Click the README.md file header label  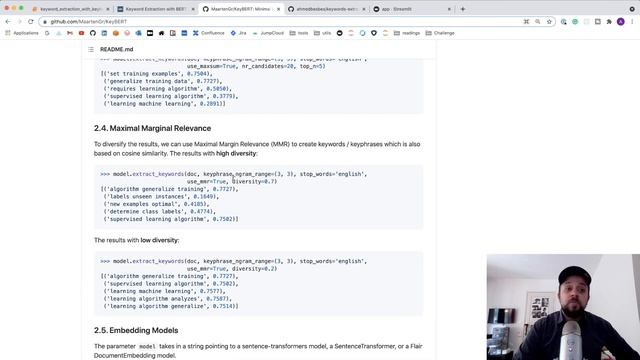pyautogui.click(x=116, y=49)
